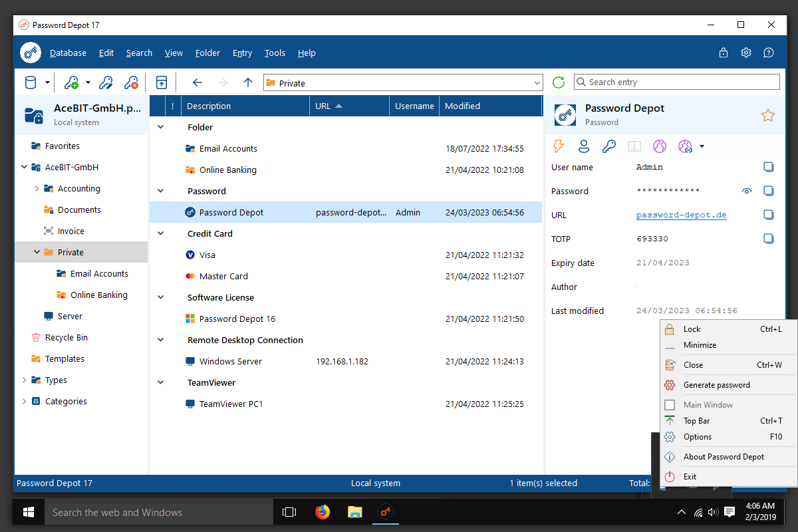Click the edit entry key icon
Viewport: 798px width, 532px height.
click(106, 83)
